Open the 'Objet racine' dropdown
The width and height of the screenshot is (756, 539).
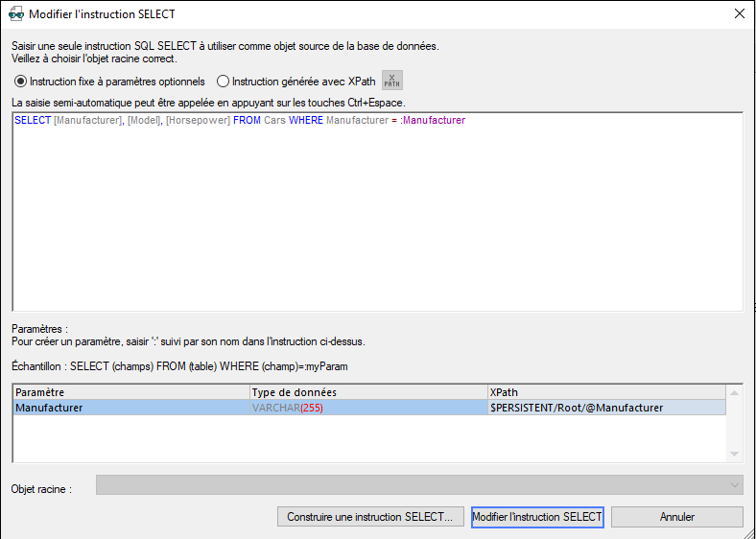coord(419,485)
